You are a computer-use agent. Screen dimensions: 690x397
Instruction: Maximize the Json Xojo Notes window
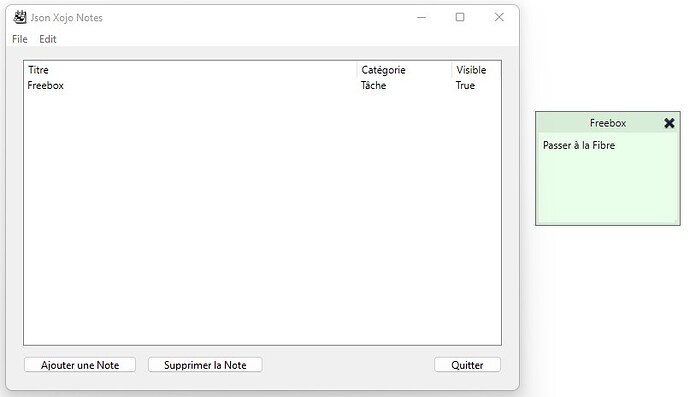460,17
